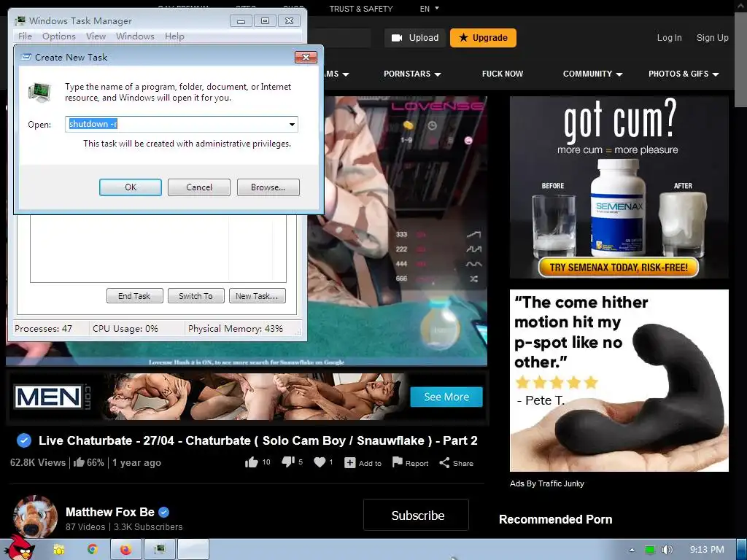Click the Browse... button
Image resolution: width=747 pixels, height=560 pixels.
click(x=268, y=187)
